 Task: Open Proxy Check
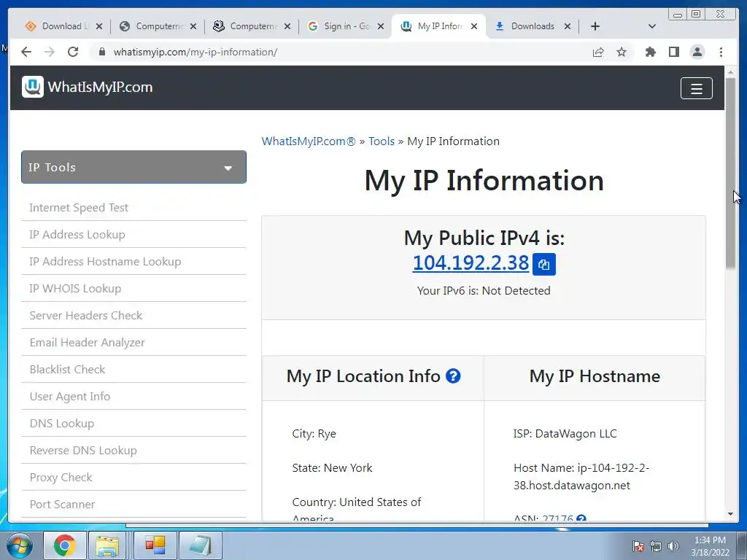[61, 477]
